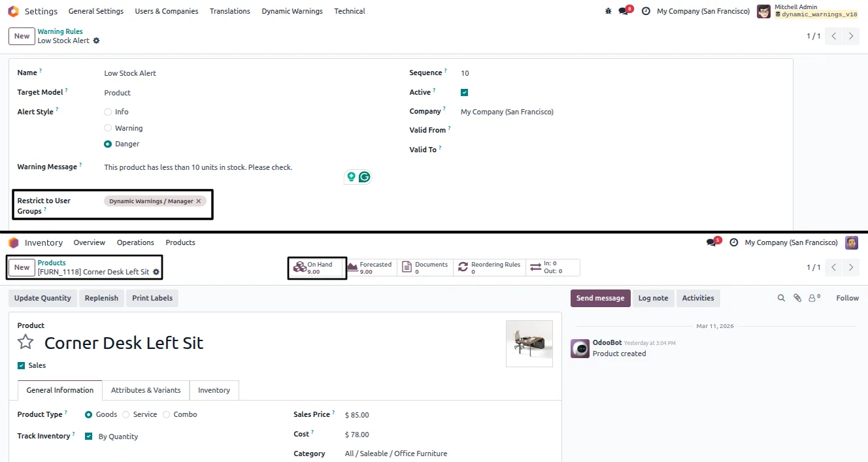Search chatter messages with magnifier icon

(781, 298)
